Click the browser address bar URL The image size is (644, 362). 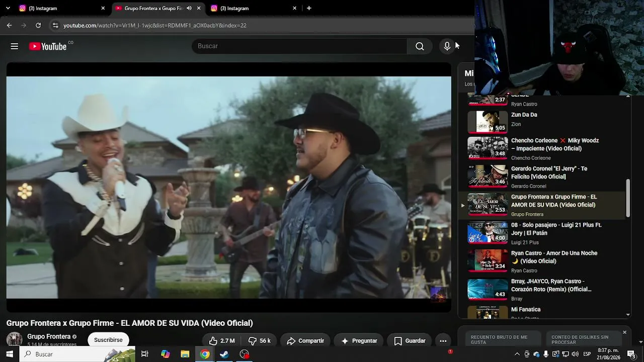point(155,25)
